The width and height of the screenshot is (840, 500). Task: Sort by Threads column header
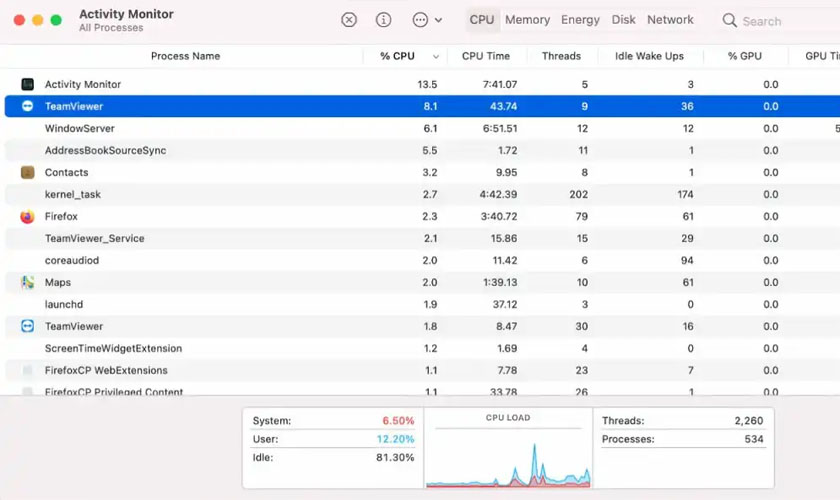click(561, 56)
